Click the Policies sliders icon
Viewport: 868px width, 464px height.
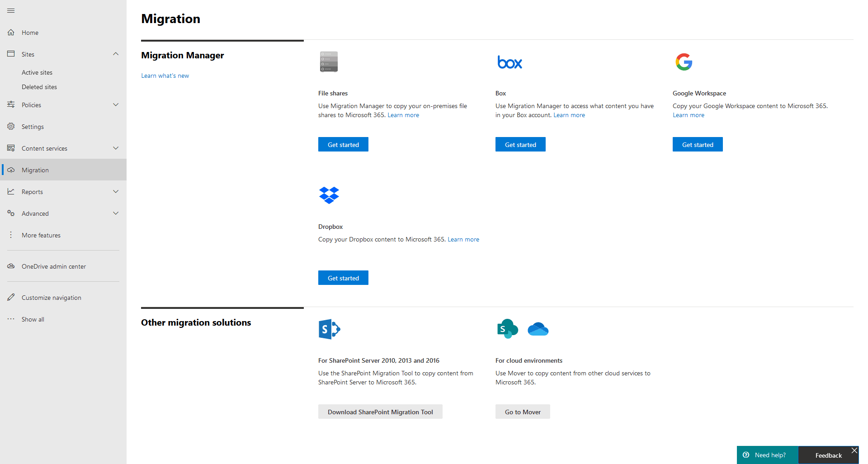[x=11, y=104]
